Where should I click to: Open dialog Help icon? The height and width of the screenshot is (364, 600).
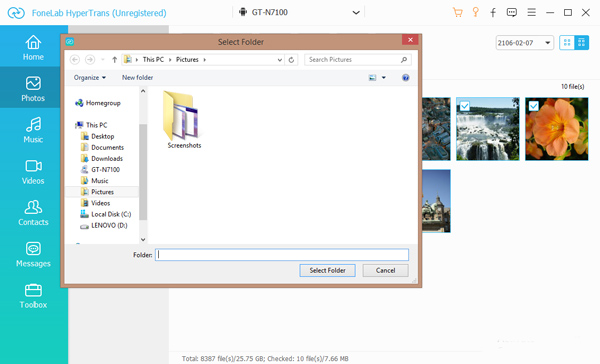(x=406, y=78)
